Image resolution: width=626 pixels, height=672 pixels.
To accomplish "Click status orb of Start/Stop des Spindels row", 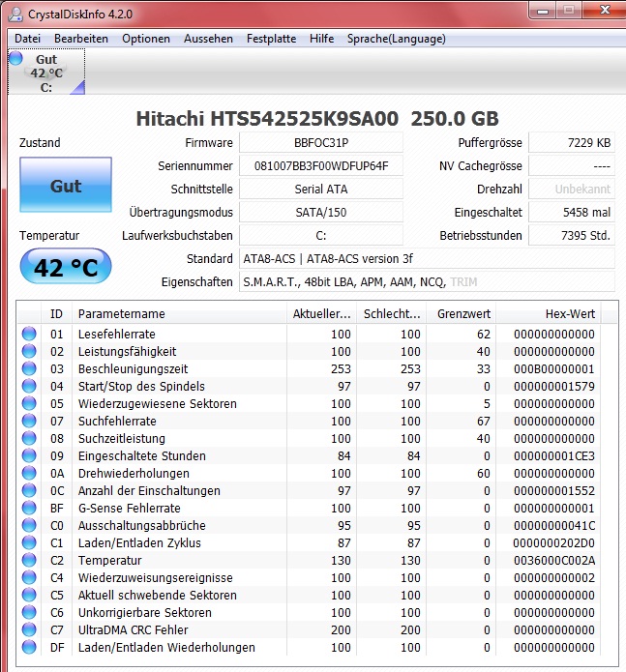I will click(29, 386).
